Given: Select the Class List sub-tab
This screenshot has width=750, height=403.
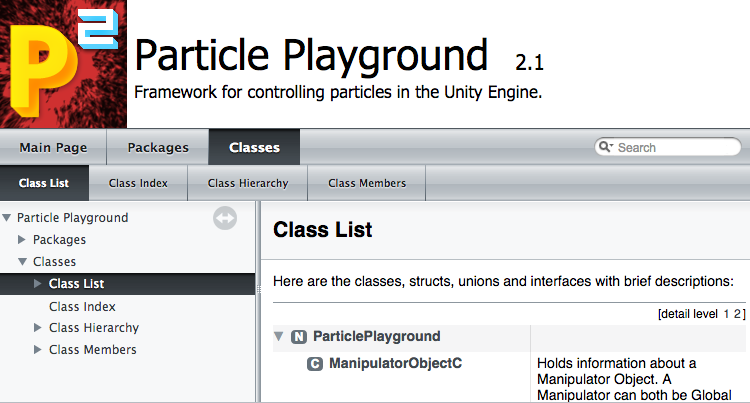Looking at the screenshot, I should pyautogui.click(x=44, y=183).
